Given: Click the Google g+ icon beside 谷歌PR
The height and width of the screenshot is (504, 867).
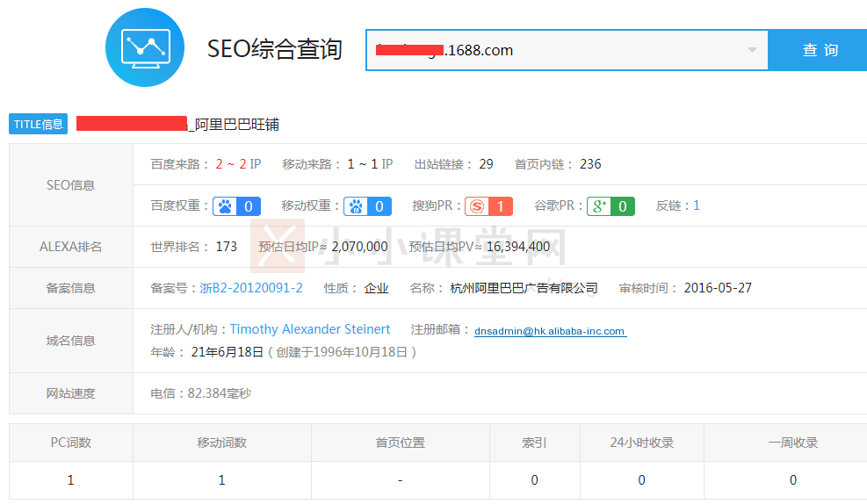Looking at the screenshot, I should point(599,206).
